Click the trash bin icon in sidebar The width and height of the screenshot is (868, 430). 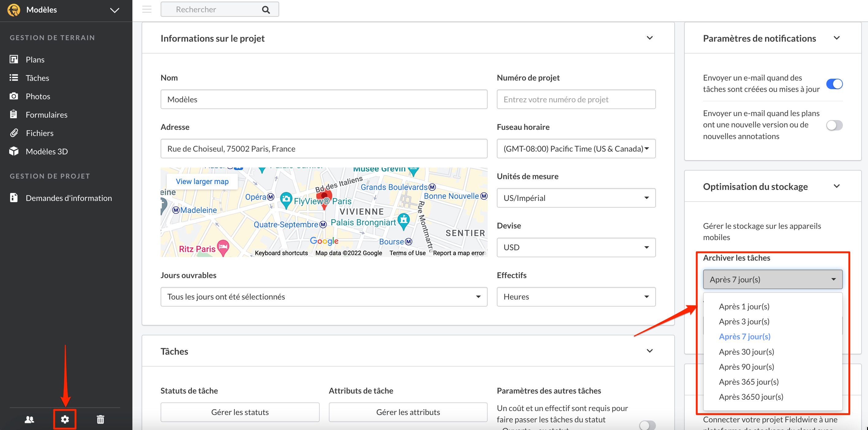click(x=101, y=419)
